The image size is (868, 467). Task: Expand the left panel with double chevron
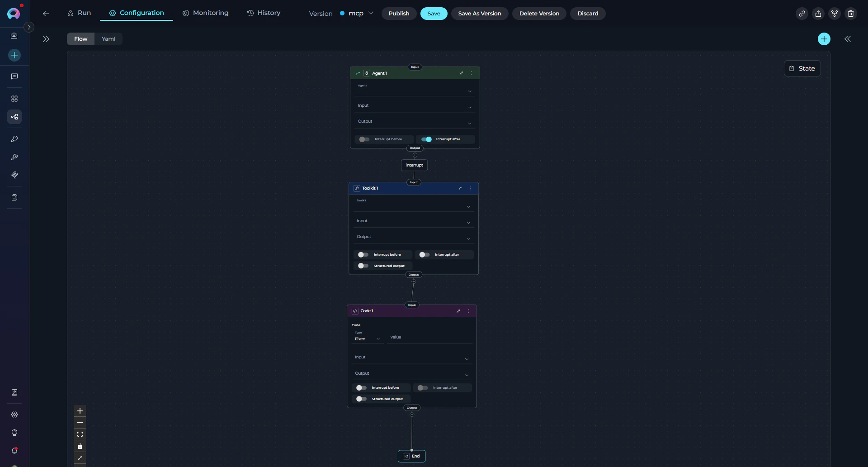46,39
